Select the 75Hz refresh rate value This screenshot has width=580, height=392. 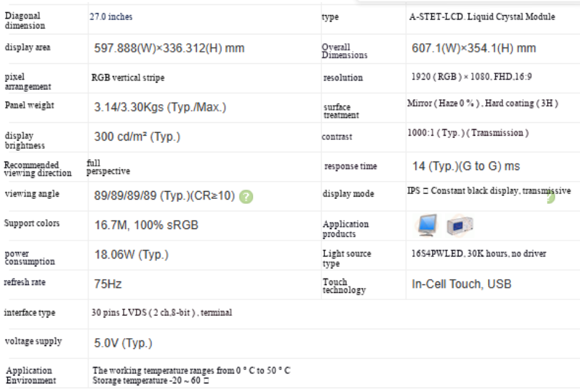coord(108,284)
